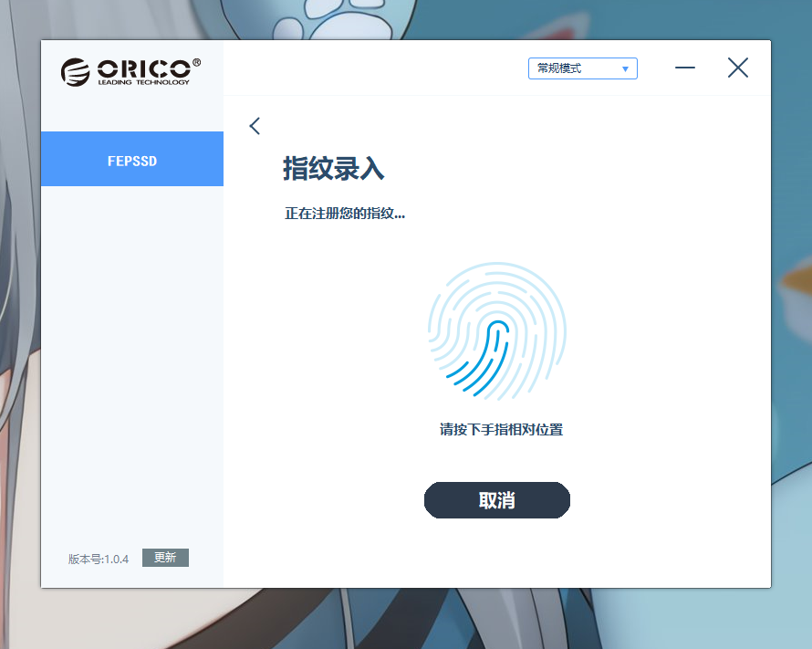The width and height of the screenshot is (812, 649).
Task: Open the 常规模式 mode dropdown
Action: 583,68
